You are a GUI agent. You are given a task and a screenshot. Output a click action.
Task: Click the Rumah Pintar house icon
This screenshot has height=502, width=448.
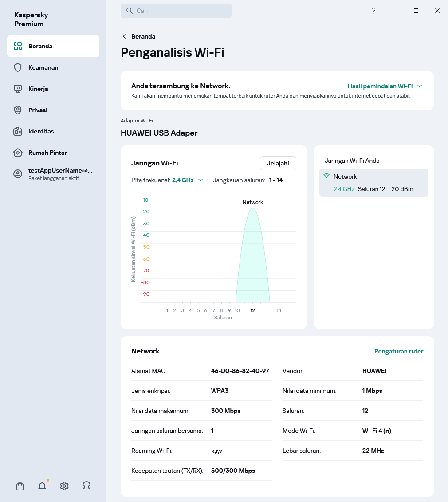tap(18, 153)
